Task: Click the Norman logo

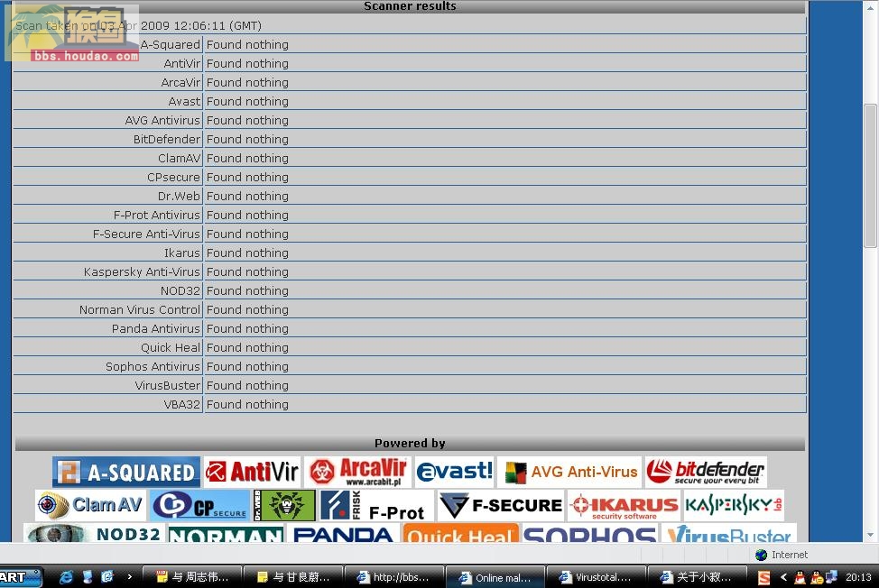Action: 226,533
